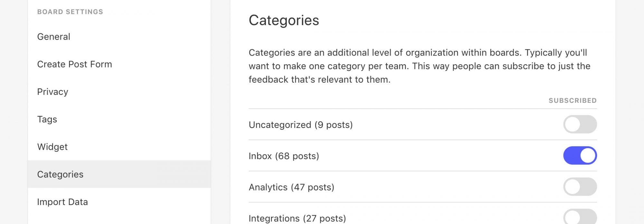Click the white knob of Inbox toggle

click(588, 156)
